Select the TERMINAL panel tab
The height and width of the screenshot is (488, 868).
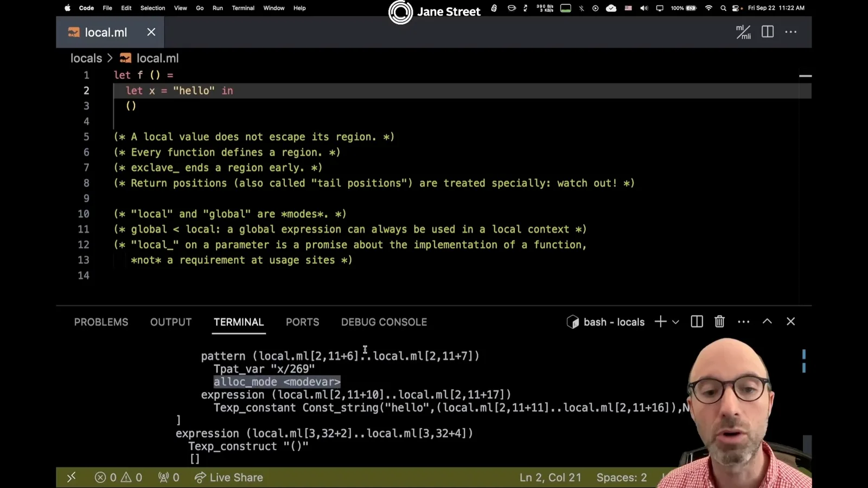(x=239, y=322)
